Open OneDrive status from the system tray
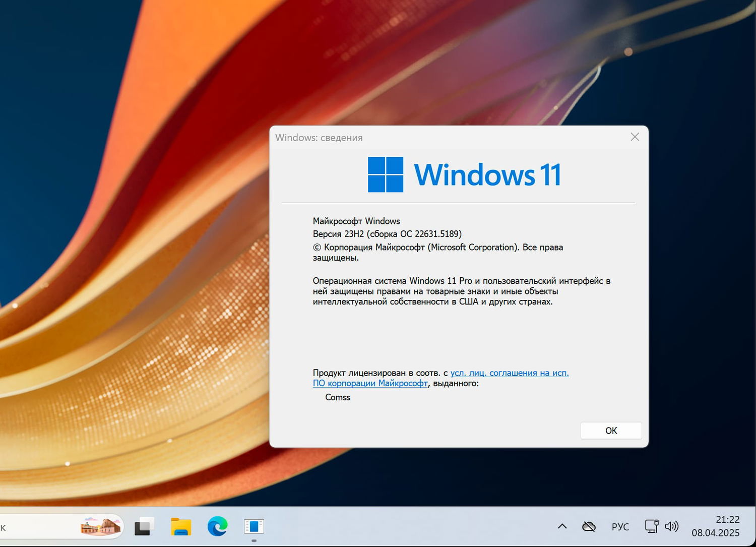This screenshot has width=756, height=547. coord(588,526)
